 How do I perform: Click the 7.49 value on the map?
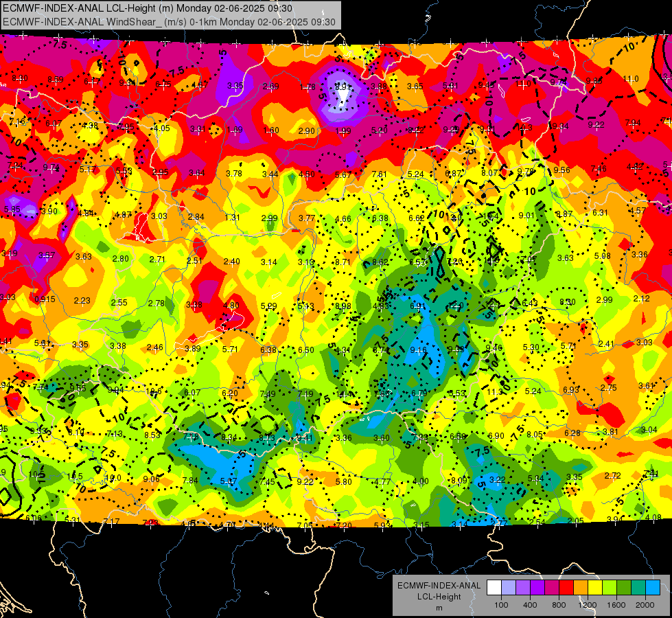click(x=268, y=393)
